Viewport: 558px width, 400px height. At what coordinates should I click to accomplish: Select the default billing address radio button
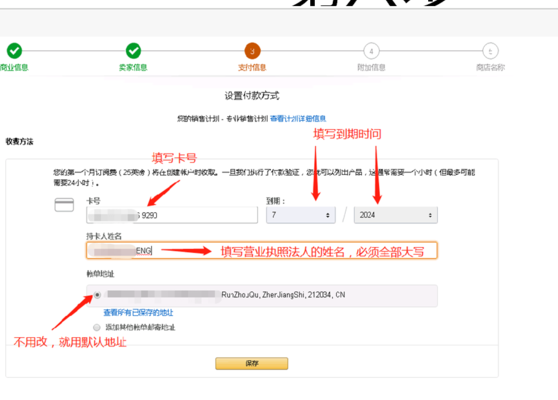pos(97,295)
